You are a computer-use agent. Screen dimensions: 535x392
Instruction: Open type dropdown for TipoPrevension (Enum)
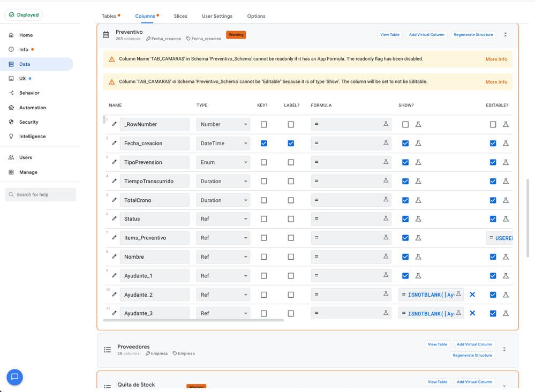pyautogui.click(x=223, y=162)
